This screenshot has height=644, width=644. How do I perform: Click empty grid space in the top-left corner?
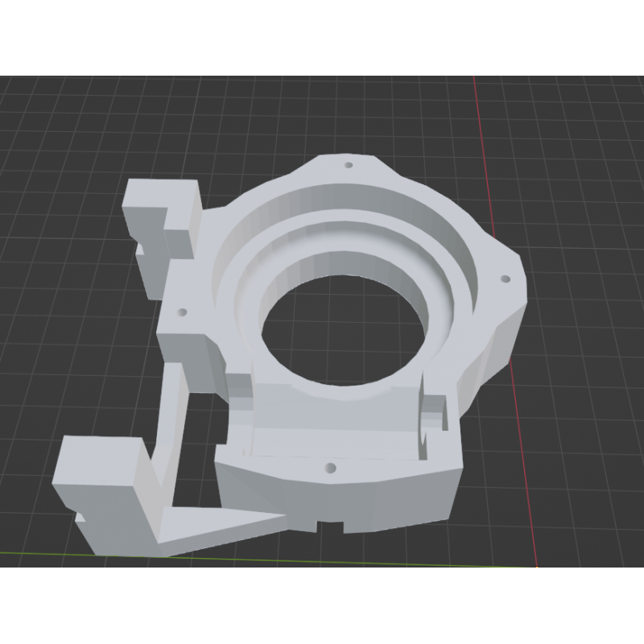click(48, 121)
